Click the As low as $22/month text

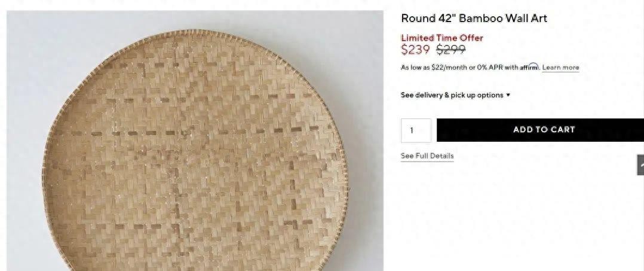click(434, 68)
